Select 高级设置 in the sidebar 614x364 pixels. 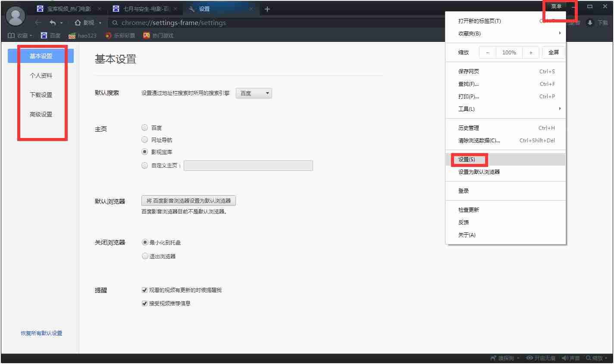[x=41, y=114]
